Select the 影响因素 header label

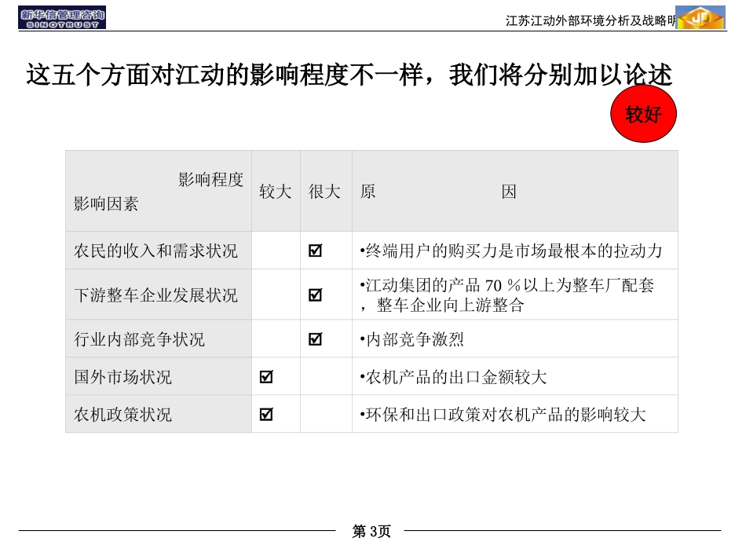tap(106, 203)
